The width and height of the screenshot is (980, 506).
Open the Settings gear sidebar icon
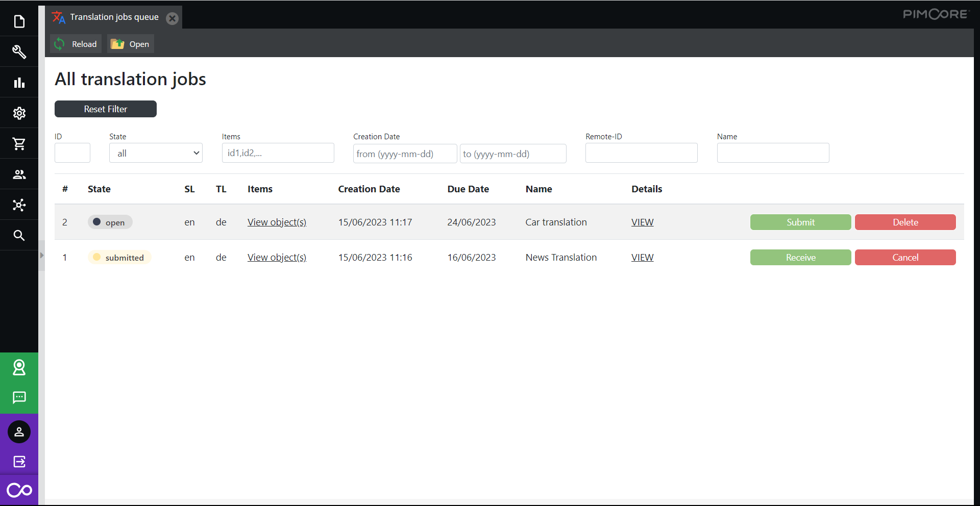click(x=19, y=113)
